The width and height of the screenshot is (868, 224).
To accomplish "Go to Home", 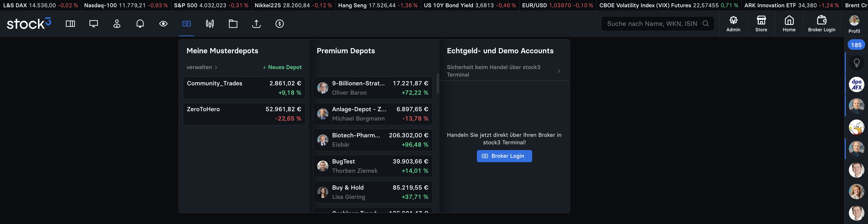I will (x=789, y=24).
